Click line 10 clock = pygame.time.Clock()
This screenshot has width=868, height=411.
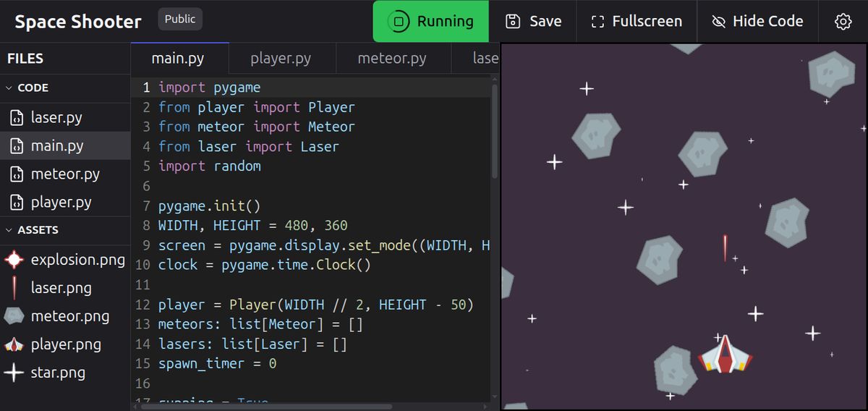click(265, 265)
